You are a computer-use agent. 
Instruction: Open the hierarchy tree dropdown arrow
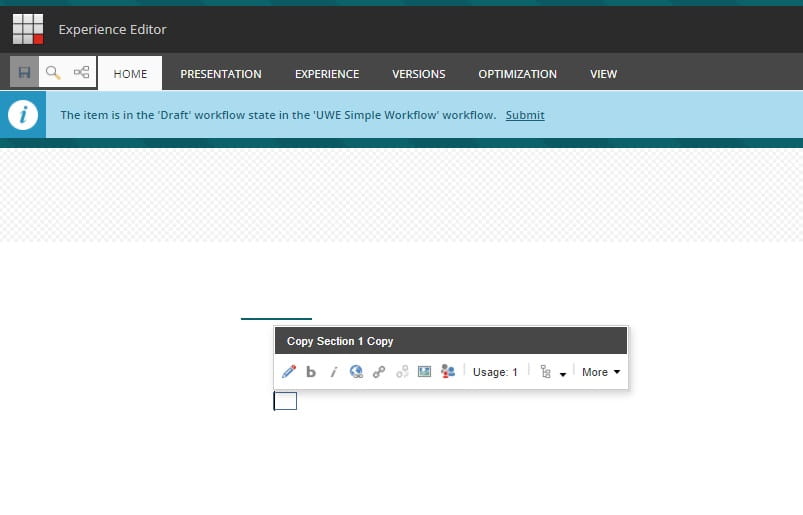[563, 374]
